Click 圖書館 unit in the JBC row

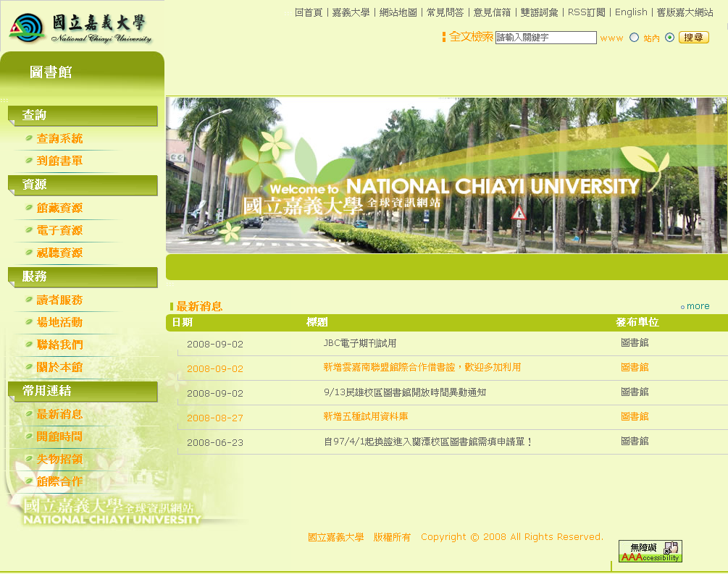click(635, 343)
